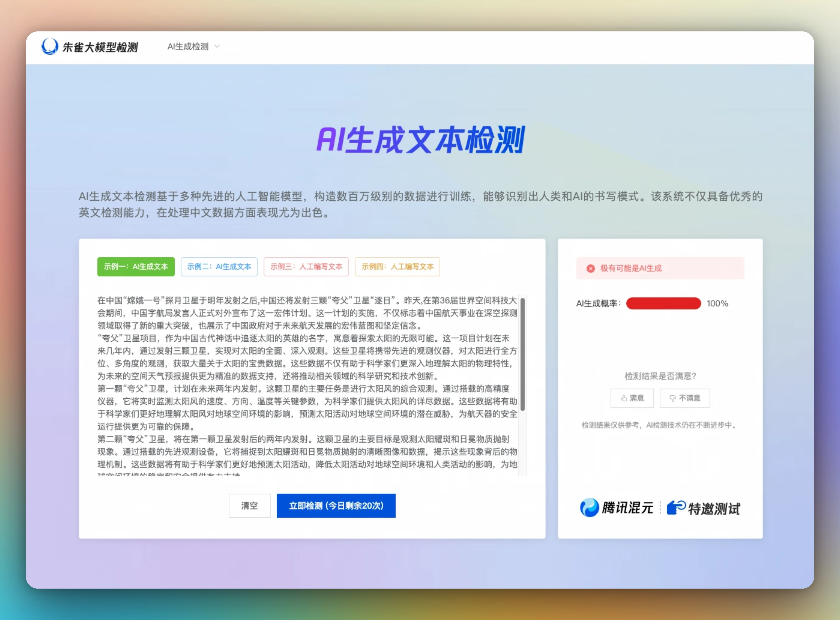This screenshot has width=840, height=620.
Task: Start detection with 立即检测 button
Action: [x=336, y=505]
